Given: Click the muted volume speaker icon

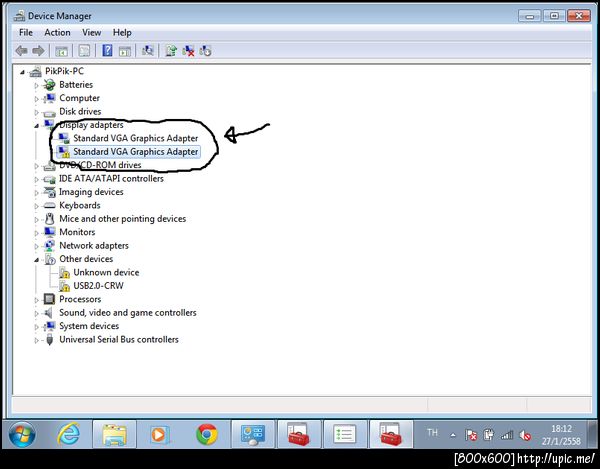Looking at the screenshot, I should click(525, 435).
